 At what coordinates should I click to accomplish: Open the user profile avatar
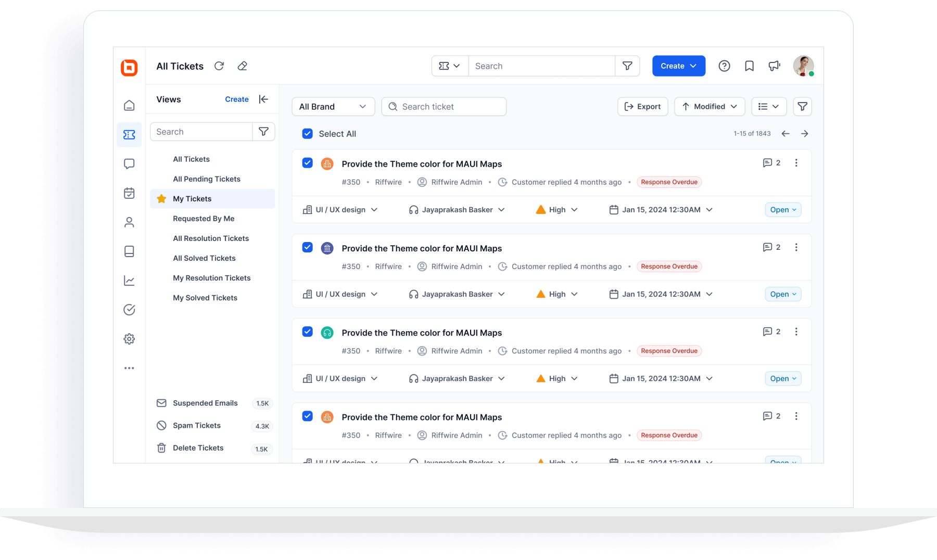(803, 66)
